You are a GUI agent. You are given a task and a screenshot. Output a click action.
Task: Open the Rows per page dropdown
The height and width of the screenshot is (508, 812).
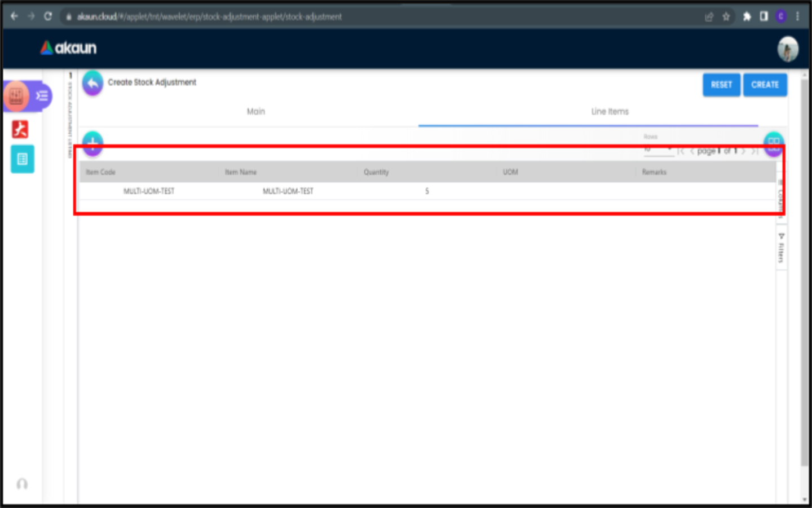pos(659,150)
